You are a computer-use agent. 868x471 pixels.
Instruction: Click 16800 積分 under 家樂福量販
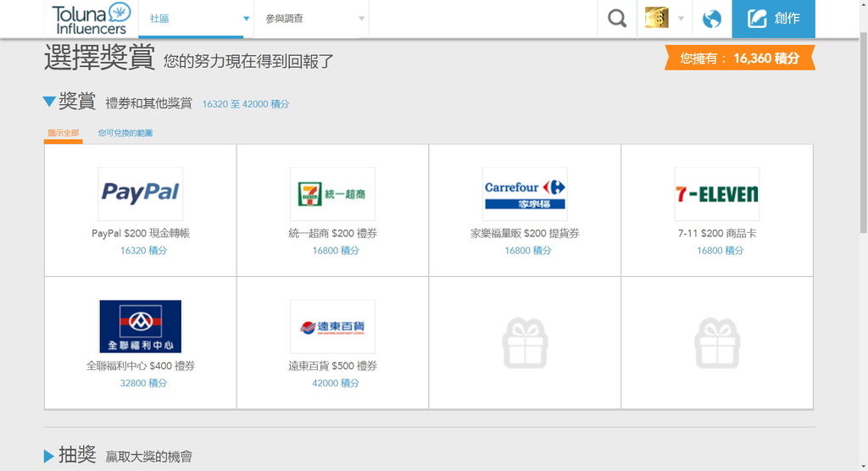(527, 251)
